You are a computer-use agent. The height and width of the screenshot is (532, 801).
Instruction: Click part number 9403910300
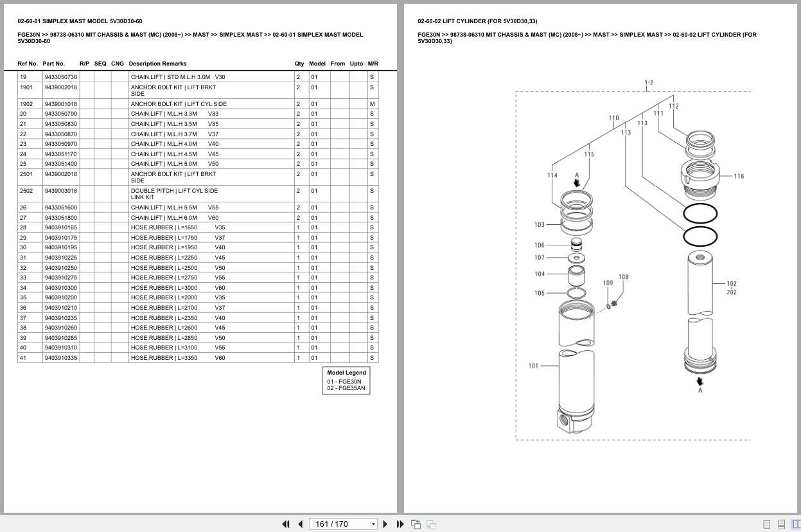pyautogui.click(x=61, y=288)
